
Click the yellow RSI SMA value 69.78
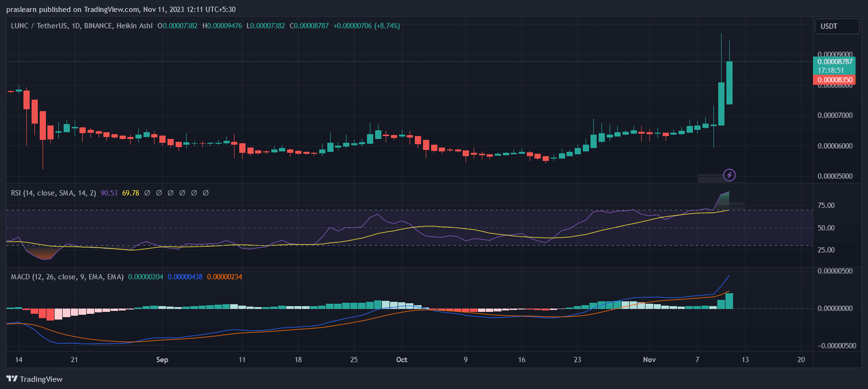(131, 193)
